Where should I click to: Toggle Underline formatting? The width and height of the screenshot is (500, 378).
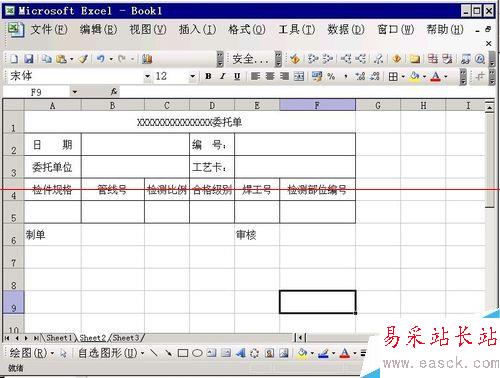point(237,76)
